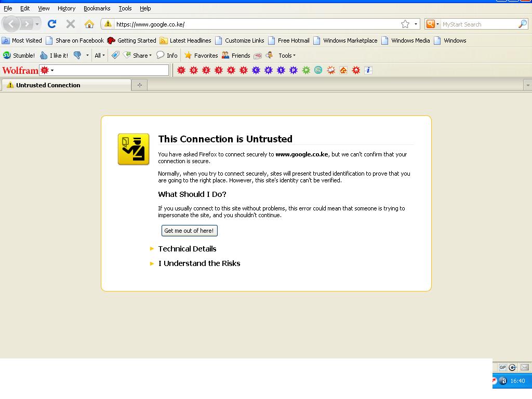Reload the page with the blue refresh icon
The width and height of the screenshot is (532, 399).
52,24
